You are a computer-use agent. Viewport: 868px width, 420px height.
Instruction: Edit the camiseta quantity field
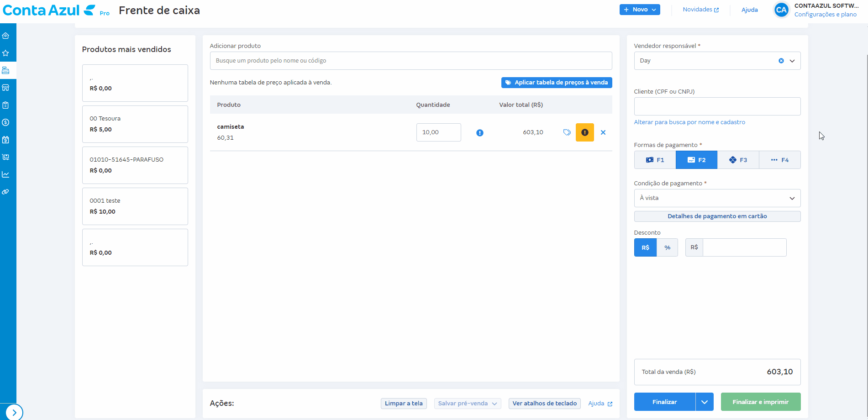[x=439, y=132]
